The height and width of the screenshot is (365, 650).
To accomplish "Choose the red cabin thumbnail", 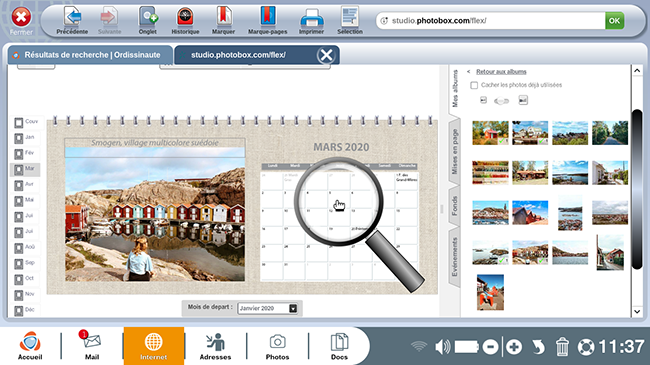I will click(490, 133).
